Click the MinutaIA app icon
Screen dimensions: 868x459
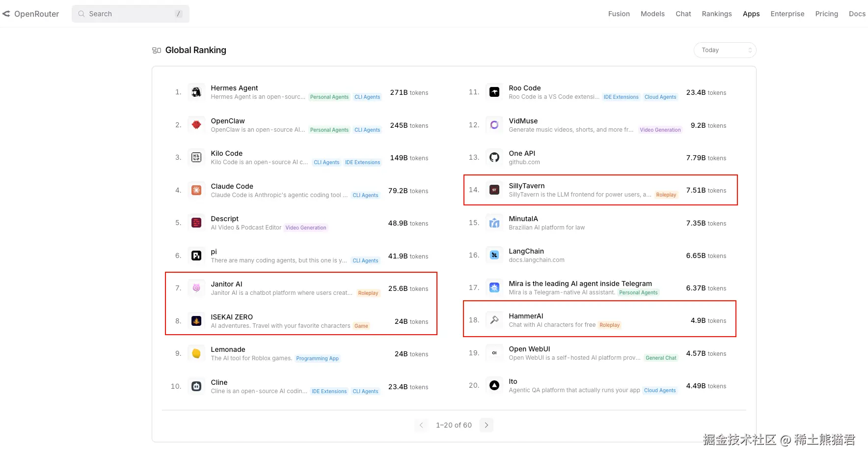(494, 223)
